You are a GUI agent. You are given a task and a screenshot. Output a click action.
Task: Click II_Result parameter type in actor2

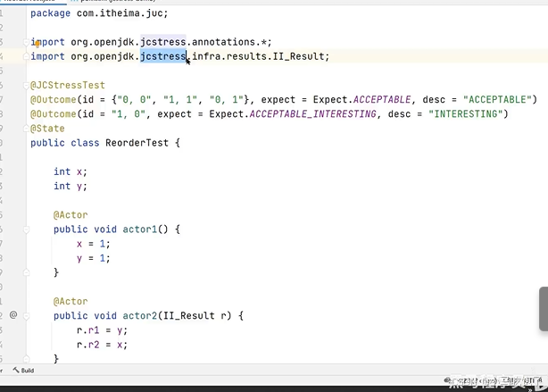188,315
